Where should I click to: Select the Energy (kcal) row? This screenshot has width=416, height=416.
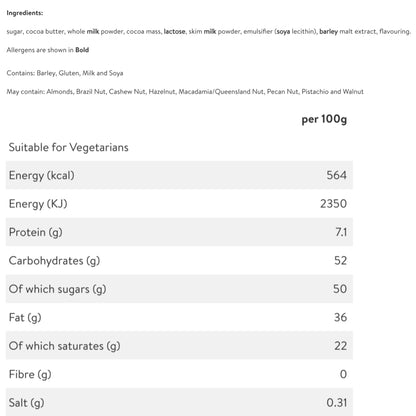pyautogui.click(x=179, y=175)
